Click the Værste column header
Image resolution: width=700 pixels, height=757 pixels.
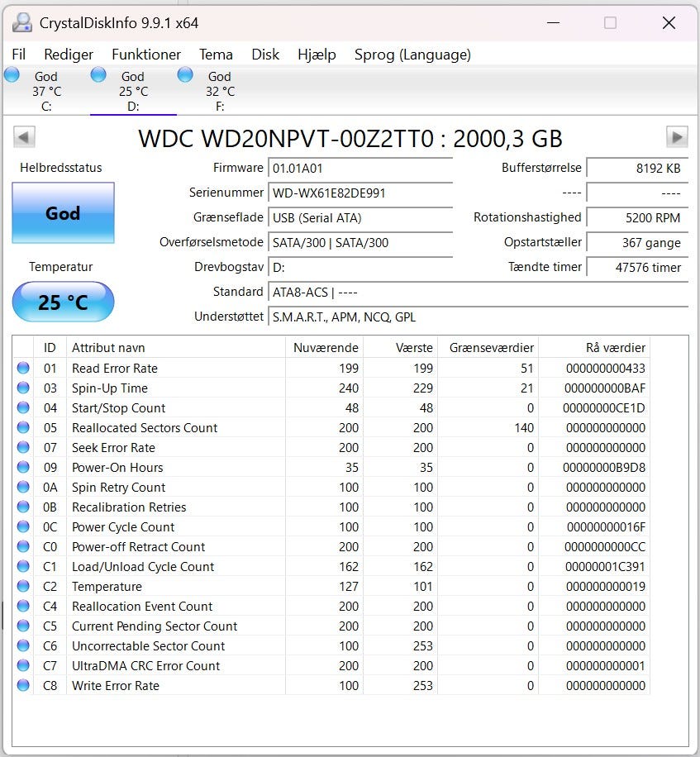(400, 348)
